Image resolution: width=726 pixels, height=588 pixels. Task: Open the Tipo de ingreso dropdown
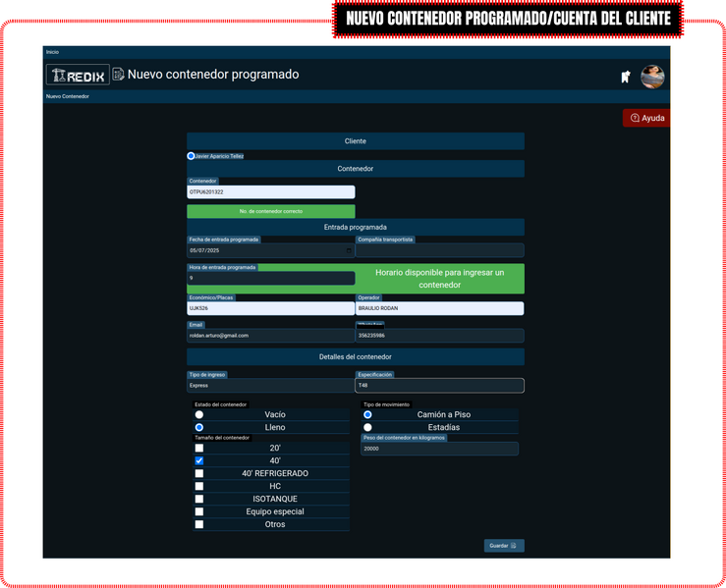(x=270, y=386)
